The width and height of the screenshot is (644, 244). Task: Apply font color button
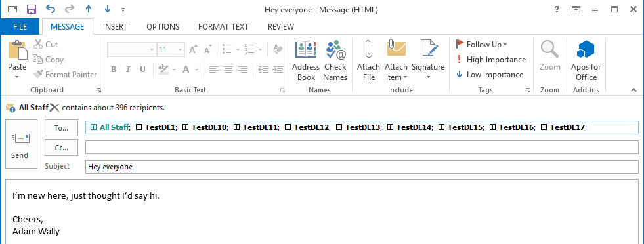click(186, 70)
